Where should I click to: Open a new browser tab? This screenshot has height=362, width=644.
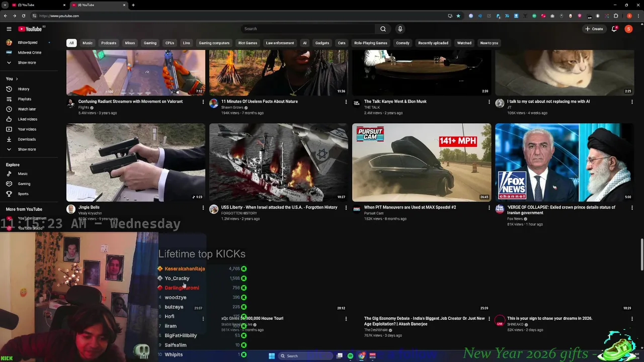(x=133, y=5)
